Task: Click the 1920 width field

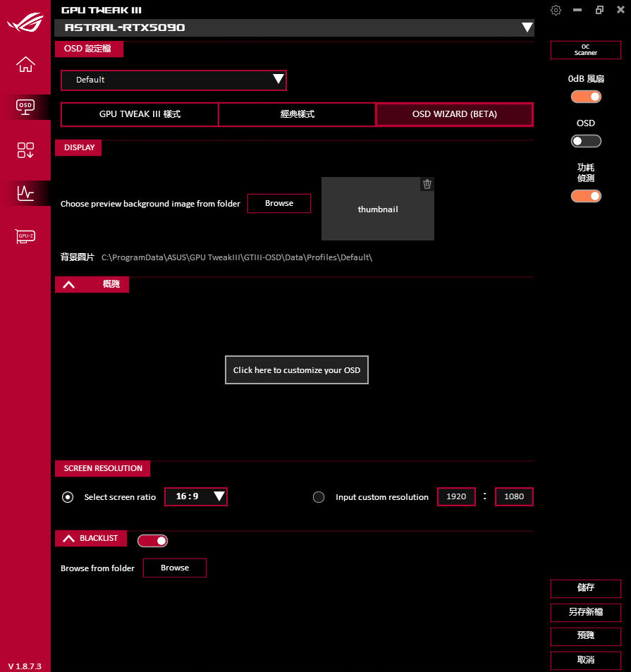Action: click(456, 496)
